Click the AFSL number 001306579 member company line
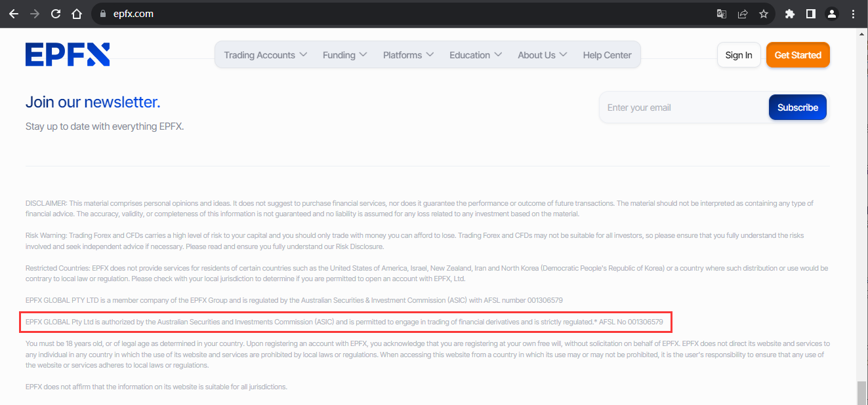868x405 pixels. pos(294,300)
